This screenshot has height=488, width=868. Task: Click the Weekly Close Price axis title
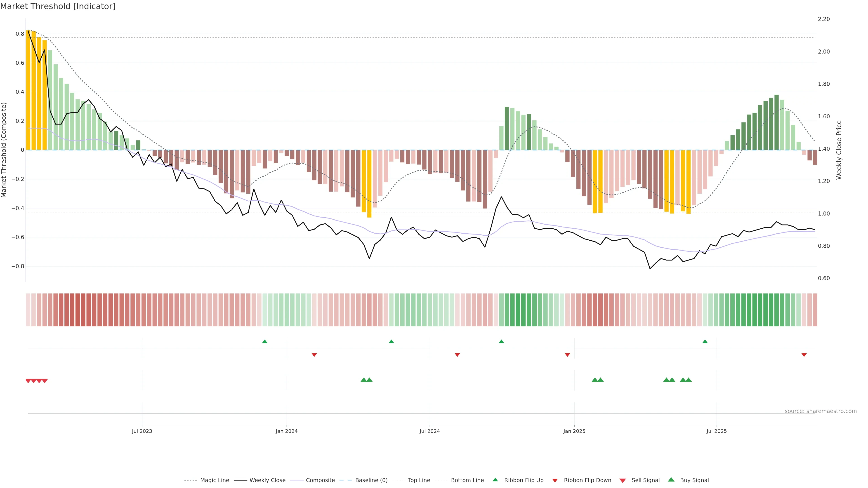pyautogui.click(x=839, y=150)
